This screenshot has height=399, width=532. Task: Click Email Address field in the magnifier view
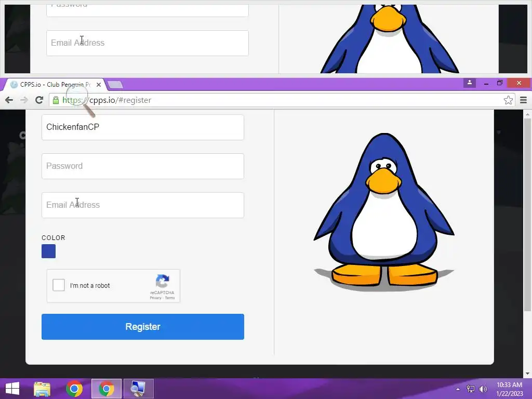click(x=148, y=43)
